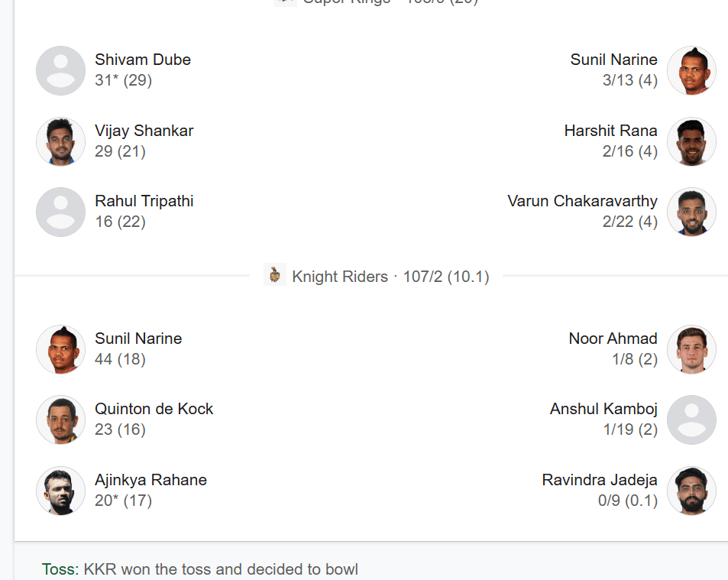Click Quinton de Kock's player photo
Screen dimensions: 728x580
[60, 420]
